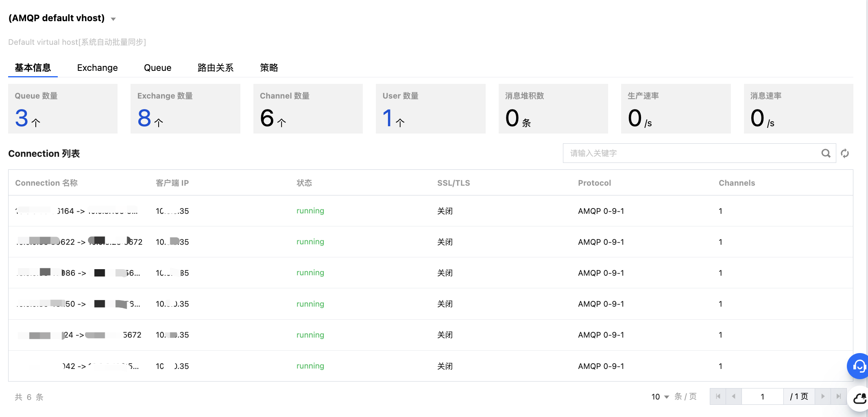This screenshot has height=417, width=868.
Task: Select the connection name containing 622 ->
Action: click(x=79, y=242)
